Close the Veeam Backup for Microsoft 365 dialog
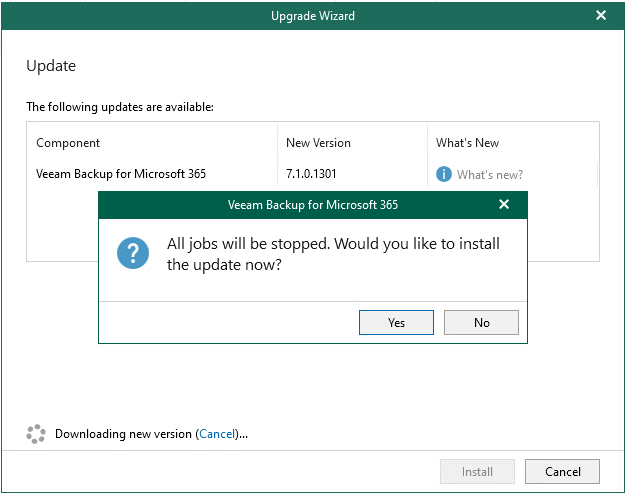This screenshot has width=625, height=494. [x=504, y=204]
